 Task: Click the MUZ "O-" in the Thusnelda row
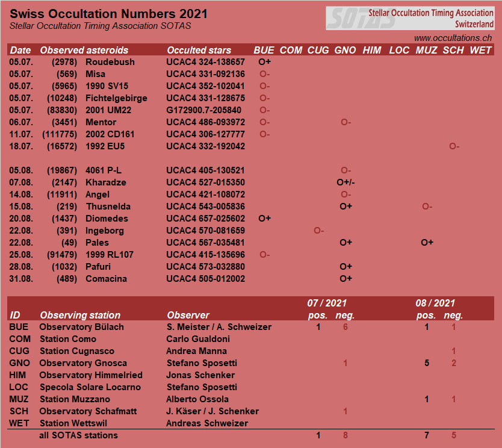click(427, 207)
